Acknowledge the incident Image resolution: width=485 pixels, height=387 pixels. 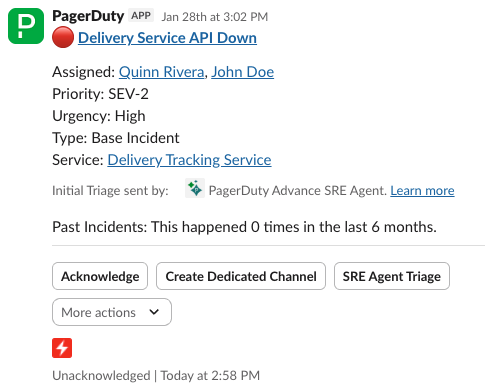coord(100,276)
